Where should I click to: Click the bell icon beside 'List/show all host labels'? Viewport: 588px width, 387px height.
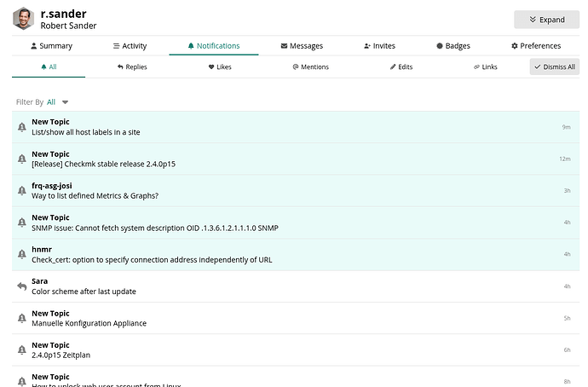pyautogui.click(x=22, y=127)
